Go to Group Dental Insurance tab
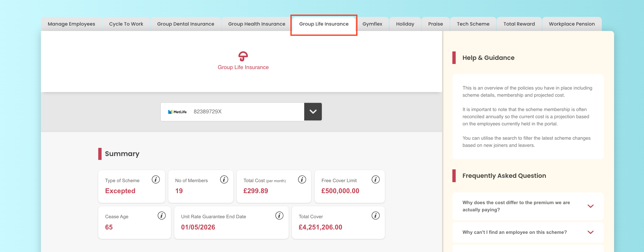This screenshot has width=644, height=252. coord(185,24)
